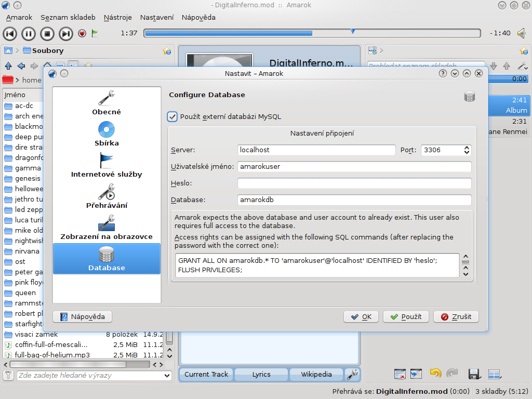Image resolution: width=532 pixels, height=399 pixels.
Task: Confirm the dialog with OK
Action: pyautogui.click(x=361, y=317)
